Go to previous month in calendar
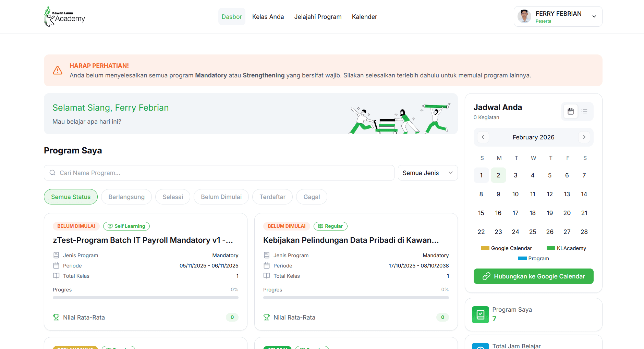 tap(483, 137)
